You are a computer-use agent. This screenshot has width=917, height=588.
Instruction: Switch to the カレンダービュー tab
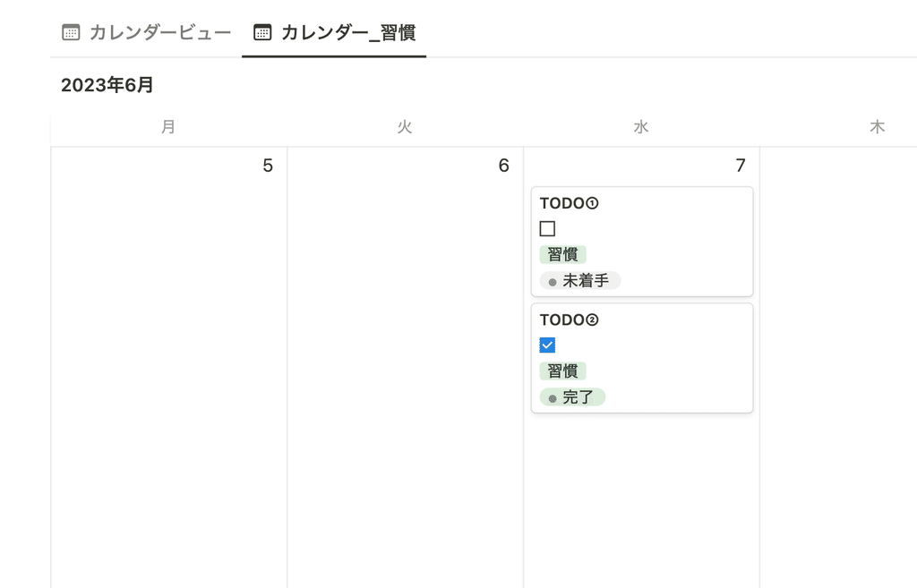[x=146, y=32]
